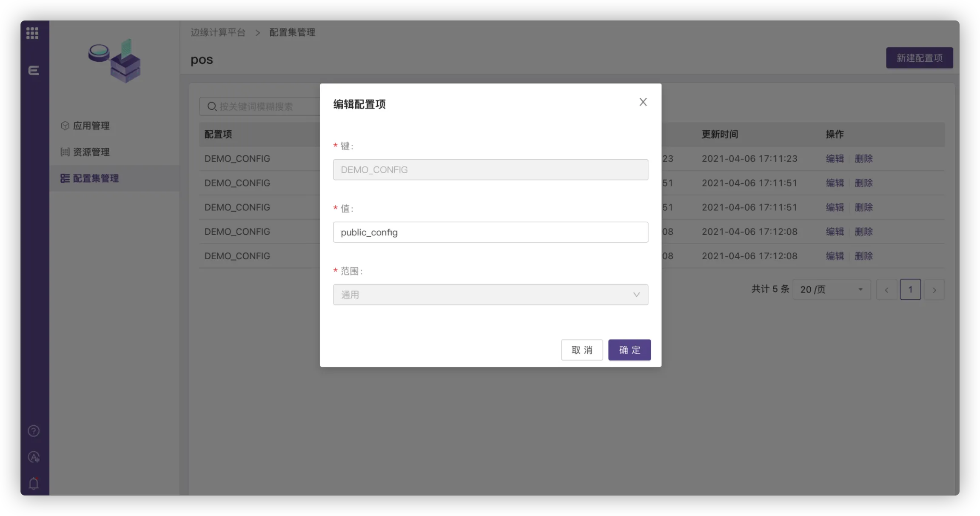Click the 值 input field with public_config
980x516 pixels.
tap(490, 232)
